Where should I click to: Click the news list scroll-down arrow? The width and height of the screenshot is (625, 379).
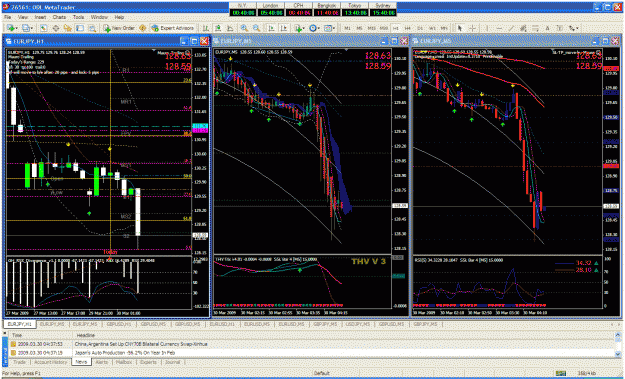pyautogui.click(x=618, y=353)
